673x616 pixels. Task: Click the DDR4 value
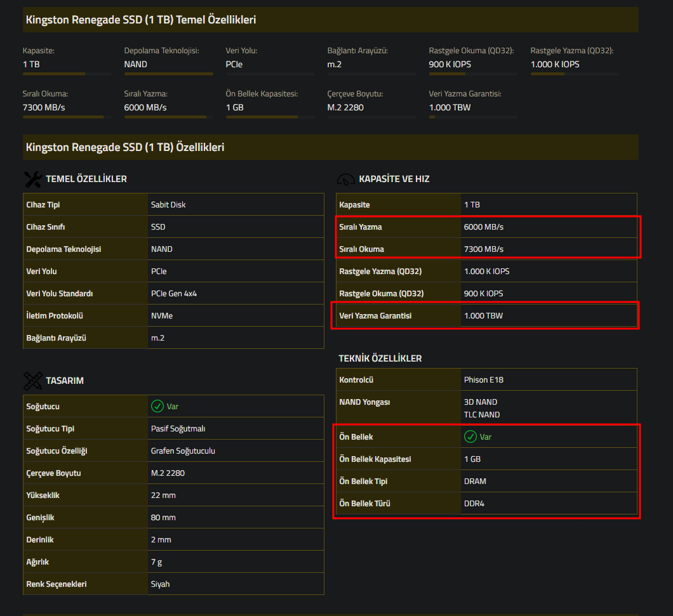click(x=474, y=504)
